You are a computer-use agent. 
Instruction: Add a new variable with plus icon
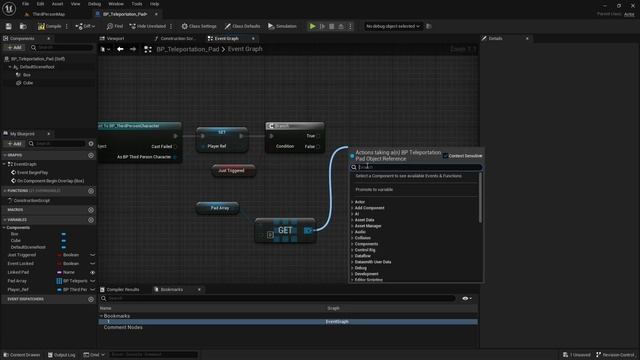pos(91,220)
